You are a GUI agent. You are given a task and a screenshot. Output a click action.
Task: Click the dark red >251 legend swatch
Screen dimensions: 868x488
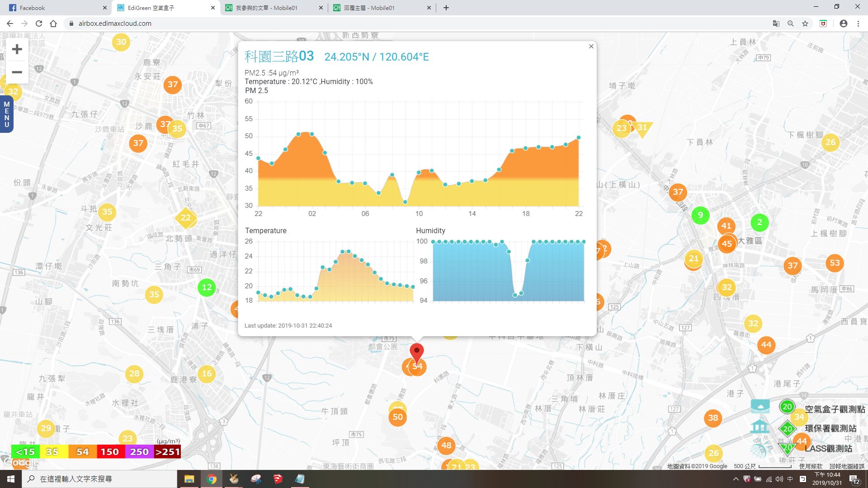(167, 452)
